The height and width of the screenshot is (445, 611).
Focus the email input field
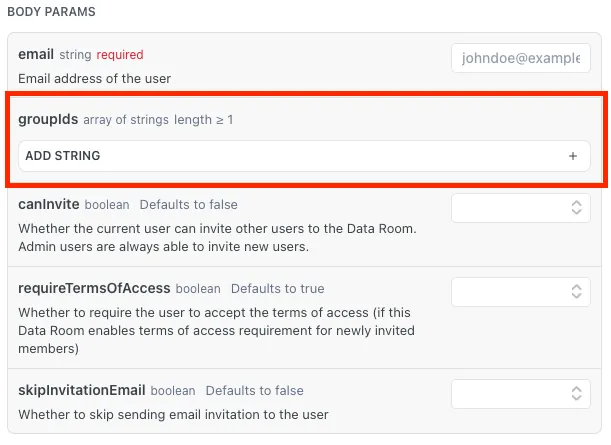click(x=521, y=58)
